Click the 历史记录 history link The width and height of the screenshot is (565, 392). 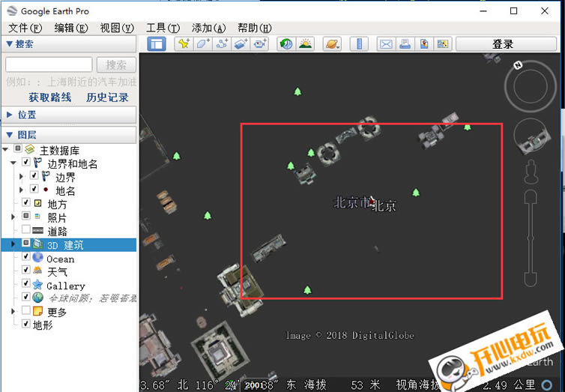107,97
